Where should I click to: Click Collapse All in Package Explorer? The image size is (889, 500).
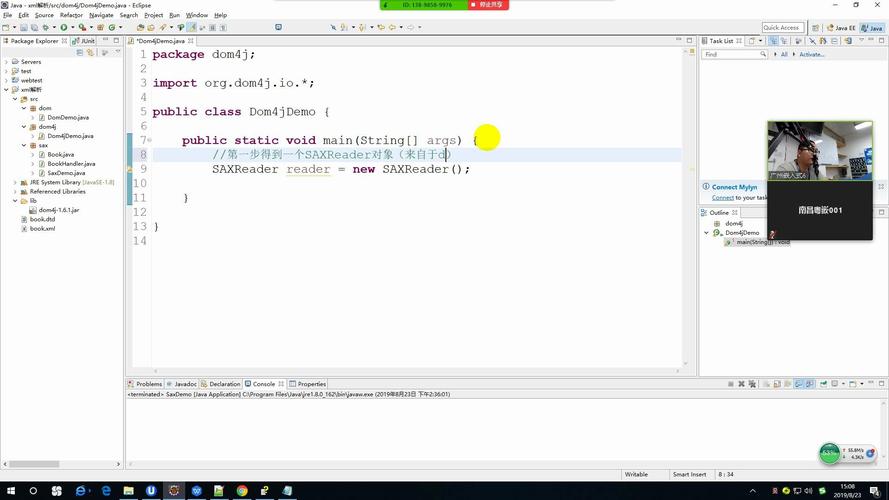click(80, 52)
